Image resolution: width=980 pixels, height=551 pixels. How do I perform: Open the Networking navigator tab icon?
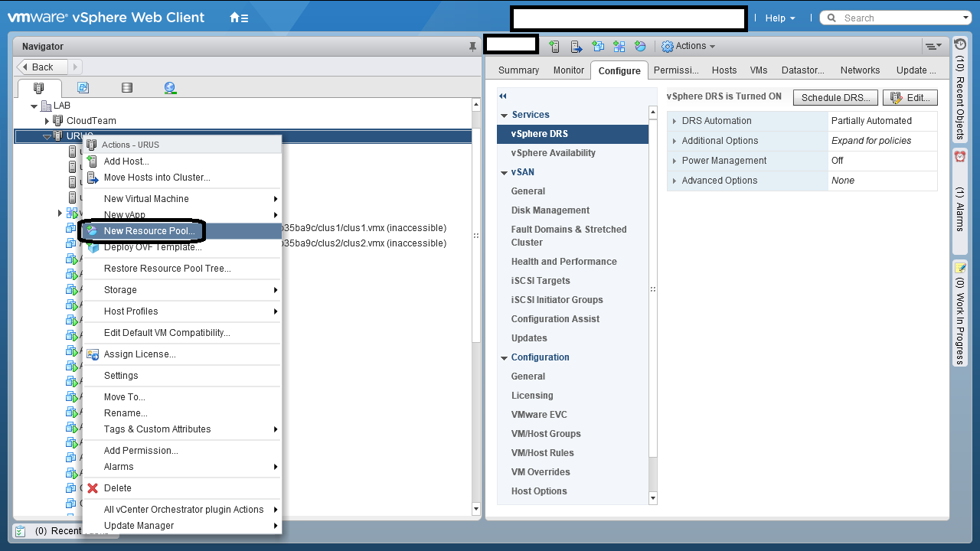(x=170, y=88)
